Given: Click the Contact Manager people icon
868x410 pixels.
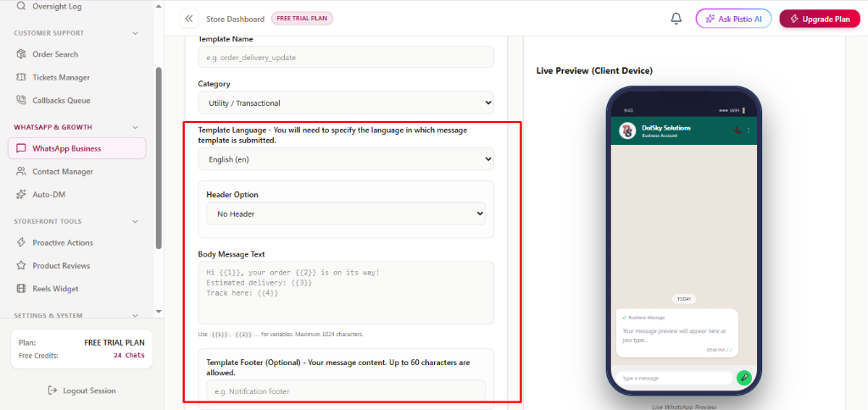Looking at the screenshot, I should pos(21,171).
